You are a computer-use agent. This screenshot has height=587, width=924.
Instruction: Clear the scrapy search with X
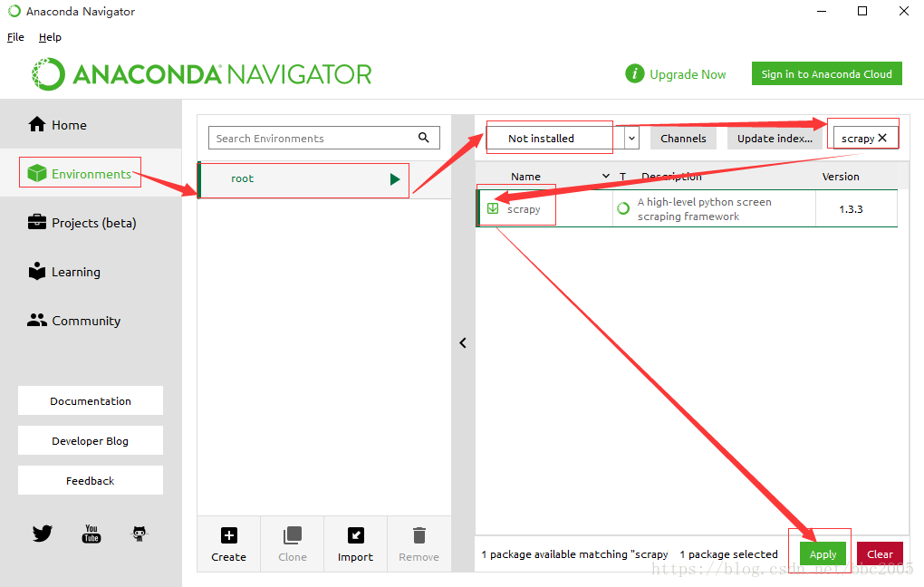882,138
